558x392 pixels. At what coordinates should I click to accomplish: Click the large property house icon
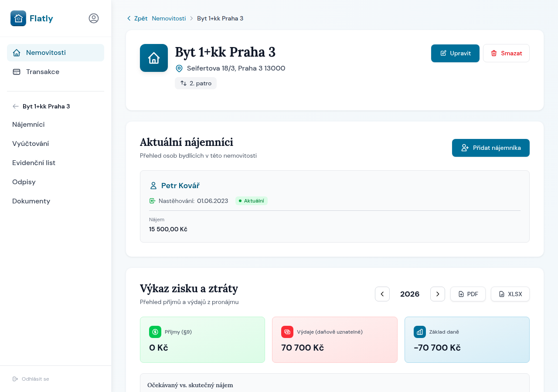[x=154, y=58]
